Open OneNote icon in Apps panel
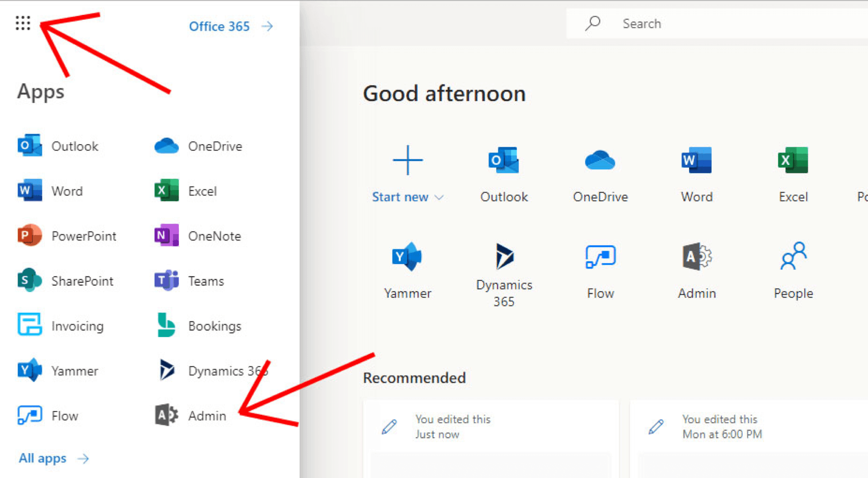868x478 pixels. (166, 235)
